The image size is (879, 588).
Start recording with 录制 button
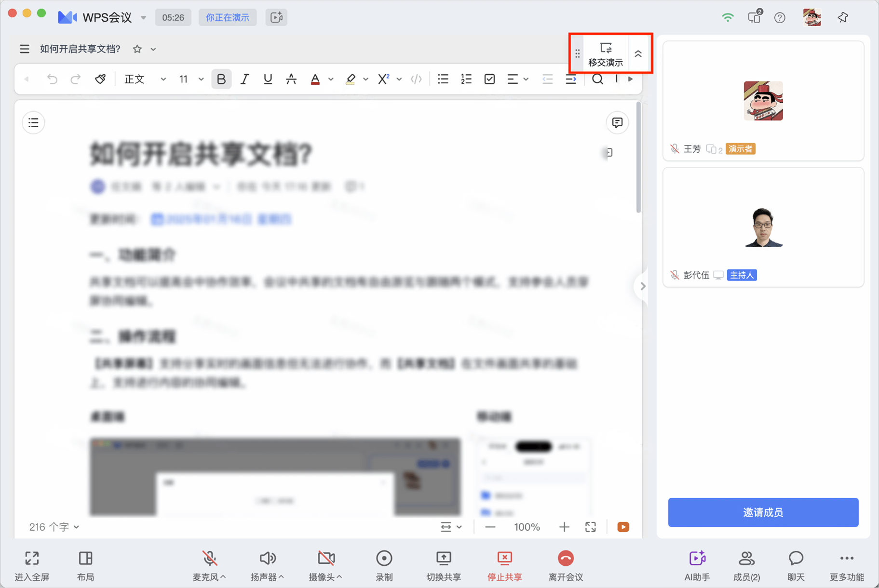tap(384, 565)
